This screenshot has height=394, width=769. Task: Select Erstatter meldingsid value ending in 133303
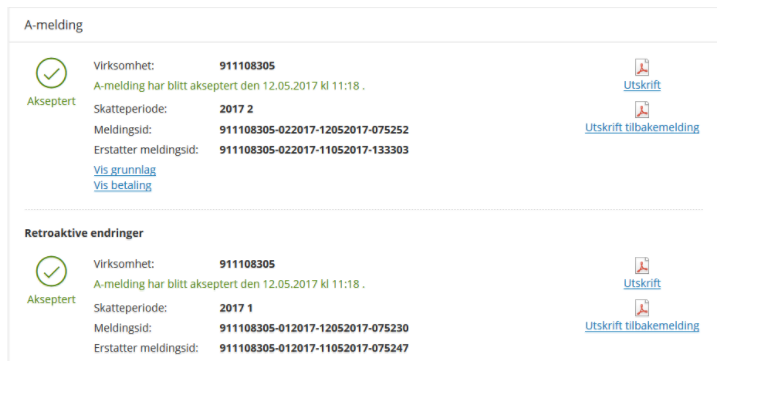click(x=314, y=150)
